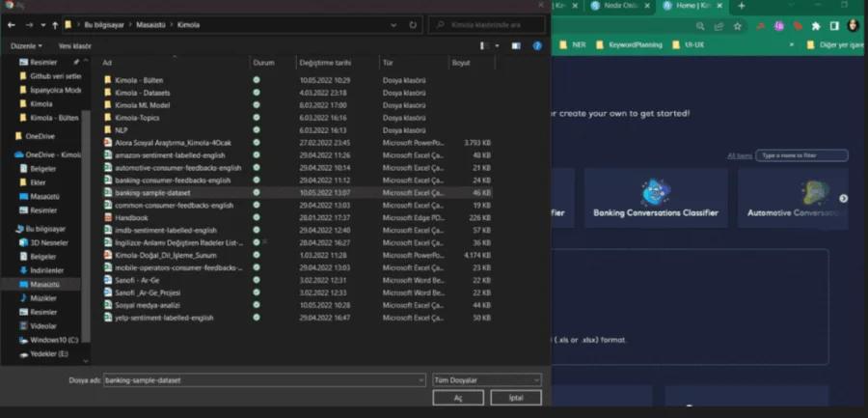Screen dimensions: 868x418
Task: Select the NLP folder
Action: (x=122, y=130)
